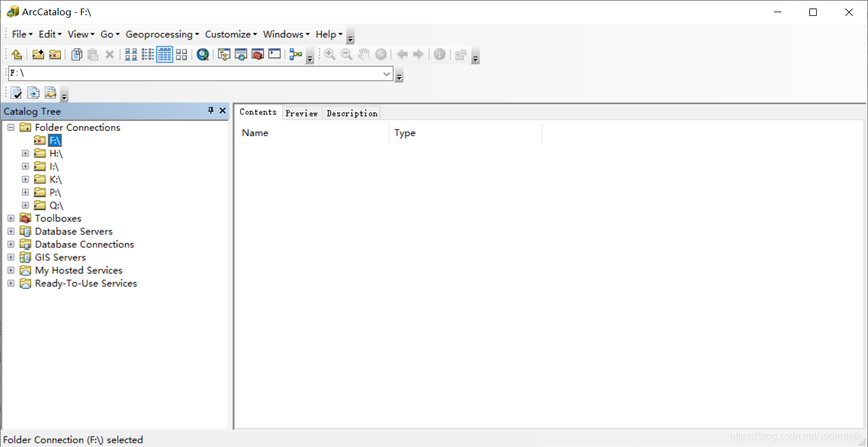Screen dimensions: 868x447
Task: Click the Up One Level icon
Action: point(16,54)
